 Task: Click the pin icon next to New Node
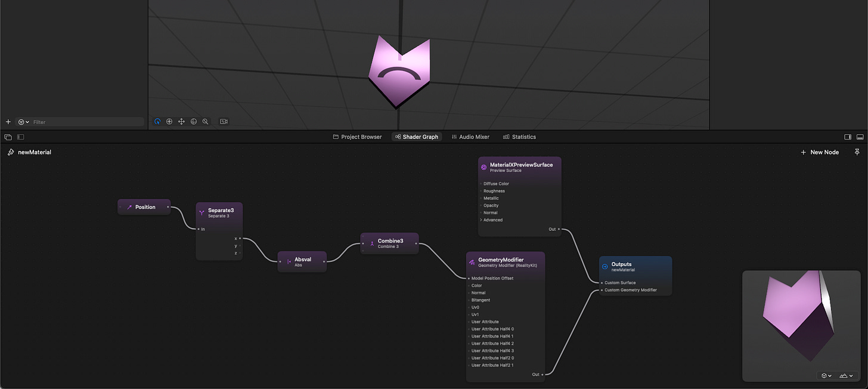coord(857,152)
